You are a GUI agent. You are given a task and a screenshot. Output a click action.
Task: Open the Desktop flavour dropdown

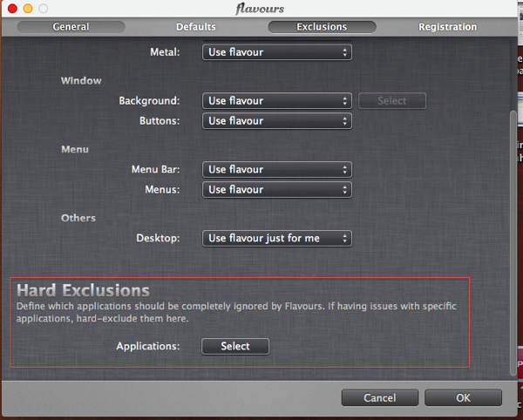[277, 239]
